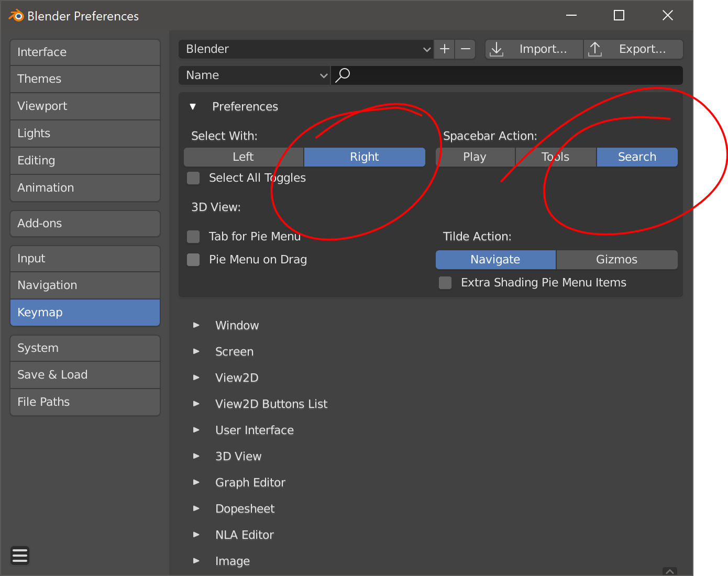The width and height of the screenshot is (728, 576).
Task: Click the keymap search text field
Action: point(507,75)
